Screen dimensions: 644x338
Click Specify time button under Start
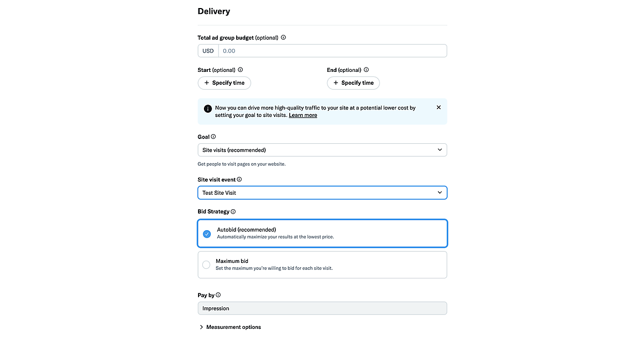click(x=224, y=83)
